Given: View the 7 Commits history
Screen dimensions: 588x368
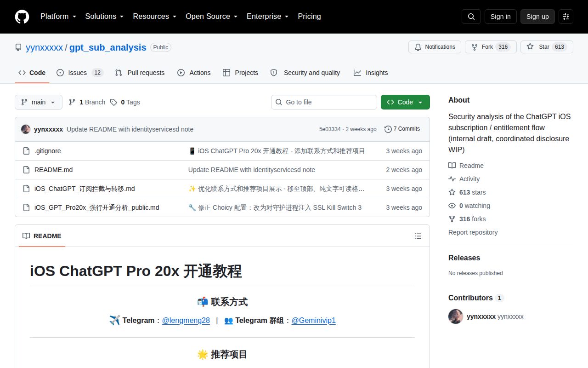Looking at the screenshot, I should tap(402, 129).
